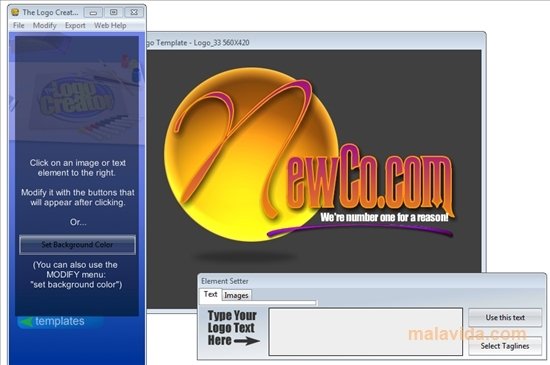Switch to the Text tab in Element Setter
Image resolution: width=550 pixels, height=365 pixels.
(210, 295)
